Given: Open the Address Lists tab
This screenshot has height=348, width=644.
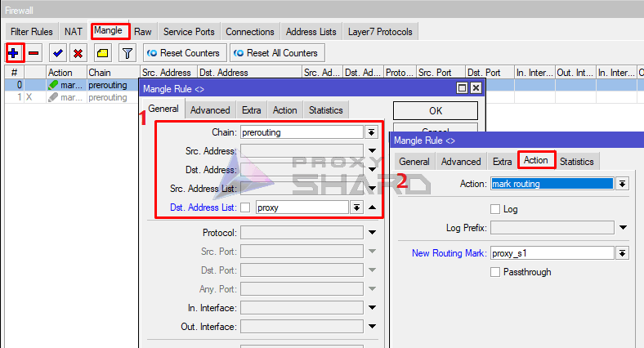Looking at the screenshot, I should click(311, 32).
